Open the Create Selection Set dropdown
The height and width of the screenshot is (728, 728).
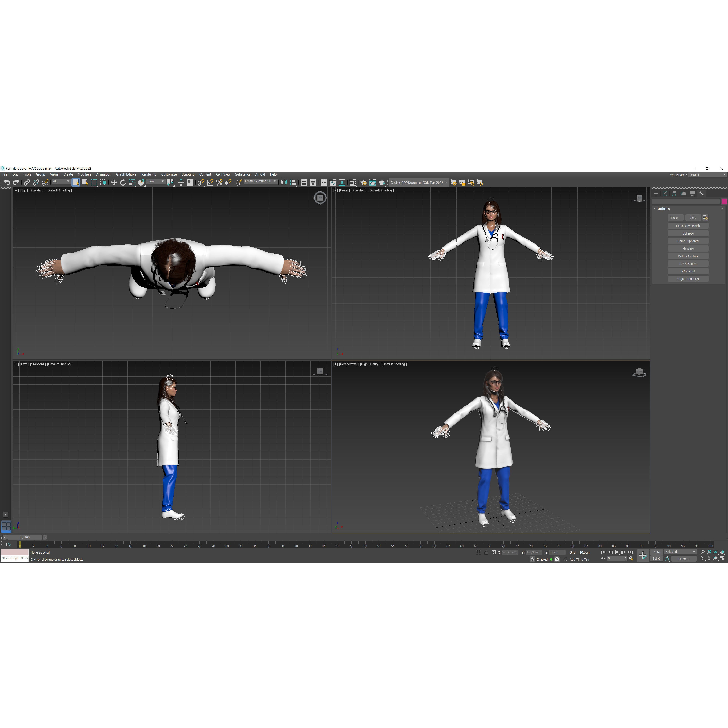coord(260,182)
